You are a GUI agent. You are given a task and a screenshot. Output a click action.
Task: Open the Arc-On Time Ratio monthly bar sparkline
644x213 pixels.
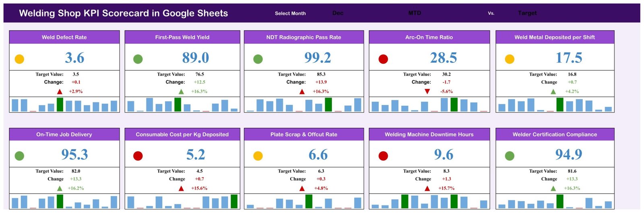pos(429,105)
